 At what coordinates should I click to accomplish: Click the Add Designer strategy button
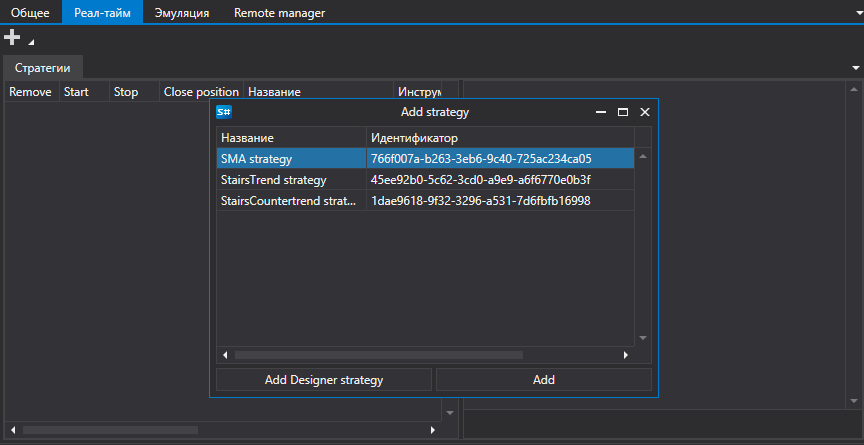324,379
